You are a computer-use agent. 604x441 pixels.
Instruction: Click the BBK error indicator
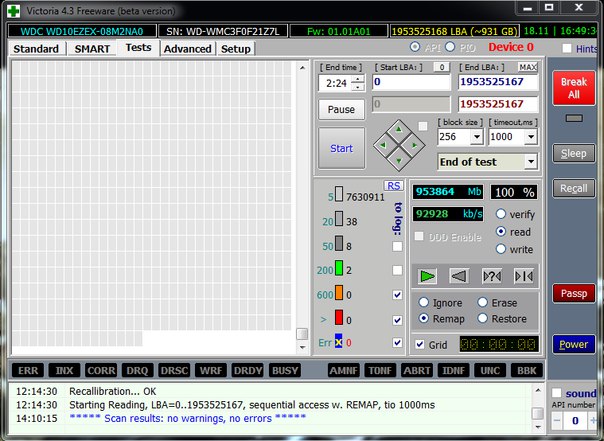[527, 371]
